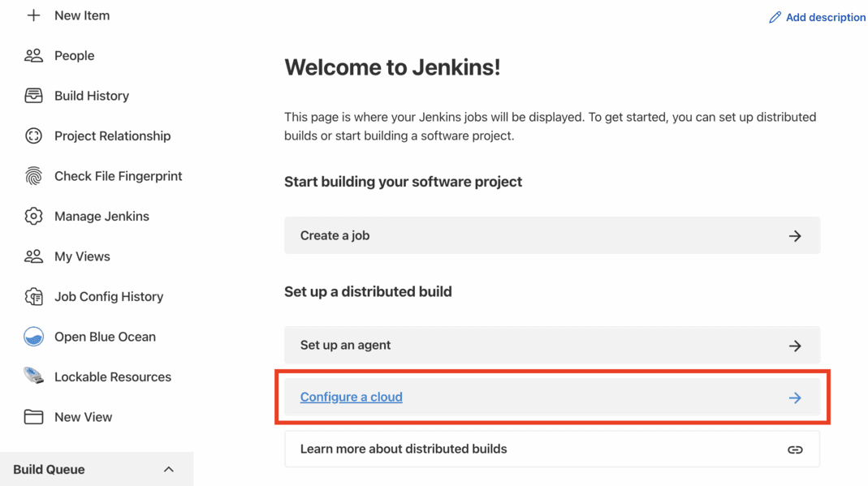868x486 pixels.
Task: Click New Item in the sidebar
Action: (x=82, y=15)
